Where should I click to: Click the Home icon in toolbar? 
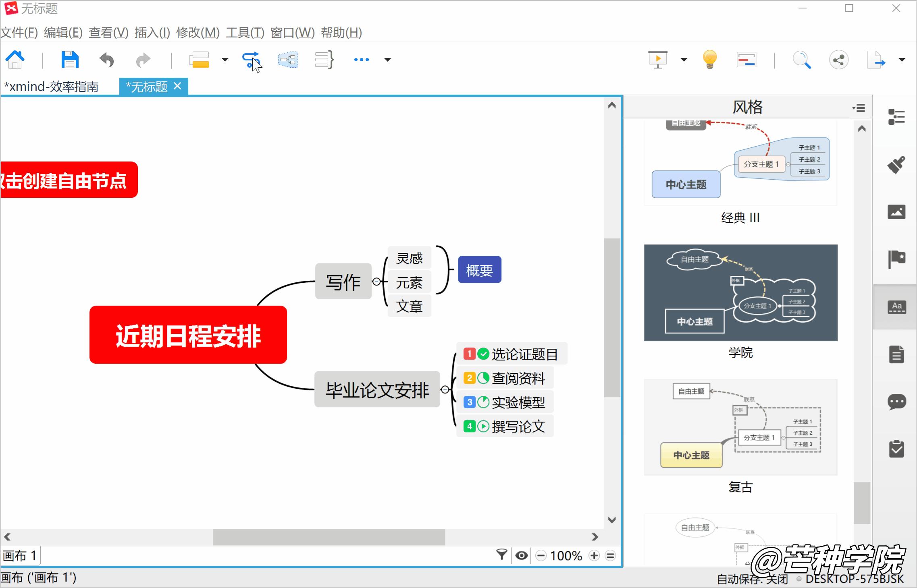pos(15,60)
